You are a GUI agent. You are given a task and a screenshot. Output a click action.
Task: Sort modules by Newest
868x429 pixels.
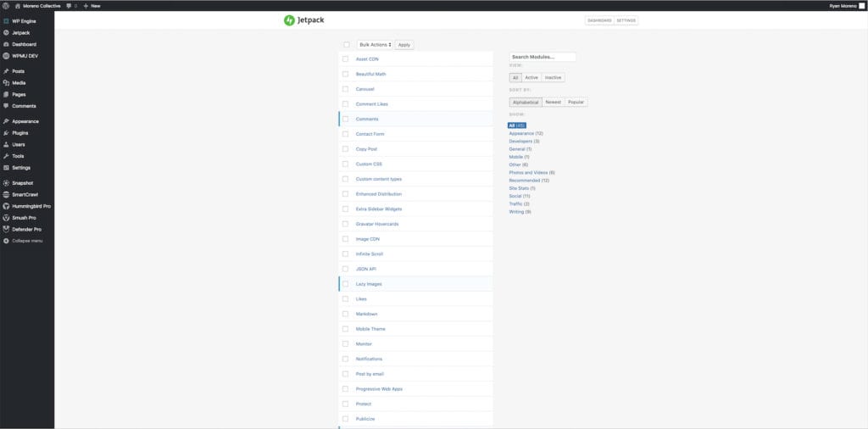554,103
